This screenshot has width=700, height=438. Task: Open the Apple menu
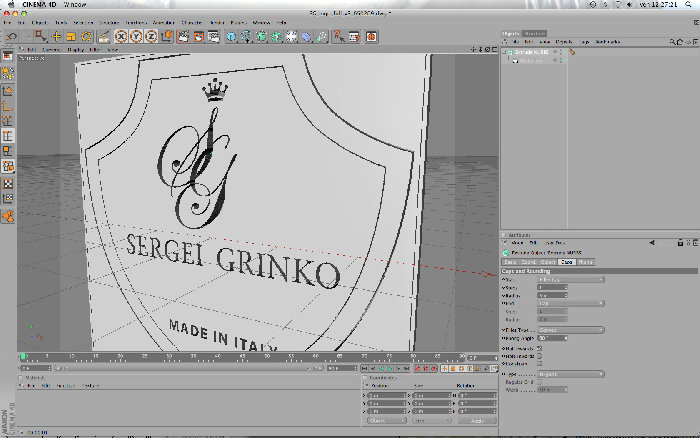point(11,4)
